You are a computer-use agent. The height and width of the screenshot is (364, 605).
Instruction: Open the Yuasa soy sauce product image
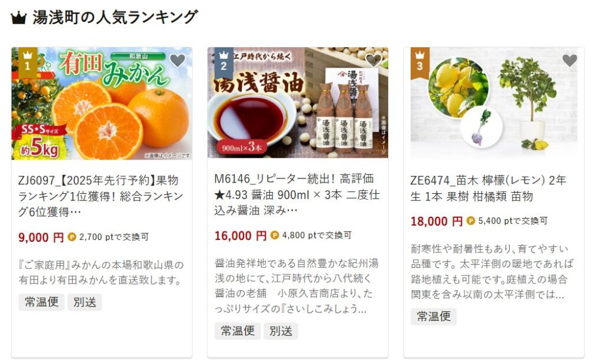[x=298, y=103]
